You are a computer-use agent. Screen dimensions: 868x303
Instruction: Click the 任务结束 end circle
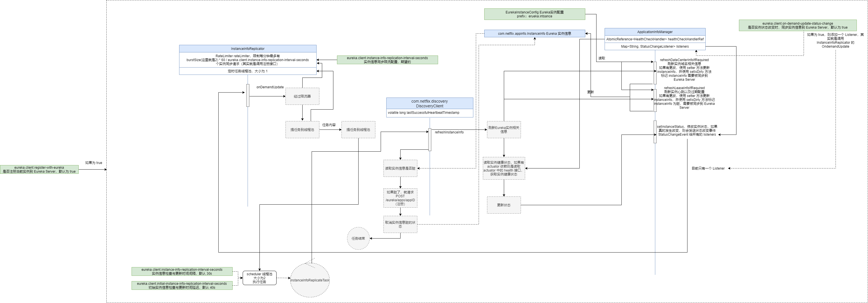(x=358, y=238)
